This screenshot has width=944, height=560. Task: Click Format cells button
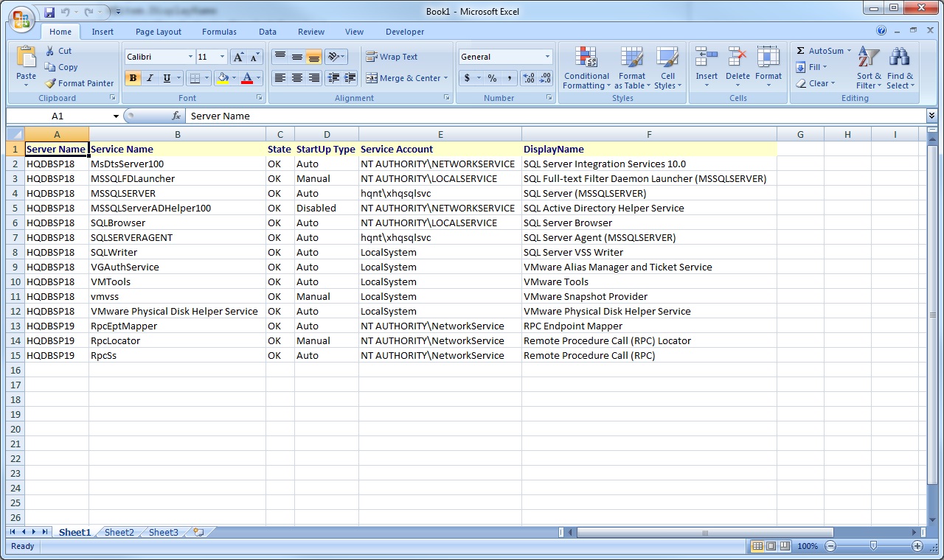pyautogui.click(x=768, y=69)
